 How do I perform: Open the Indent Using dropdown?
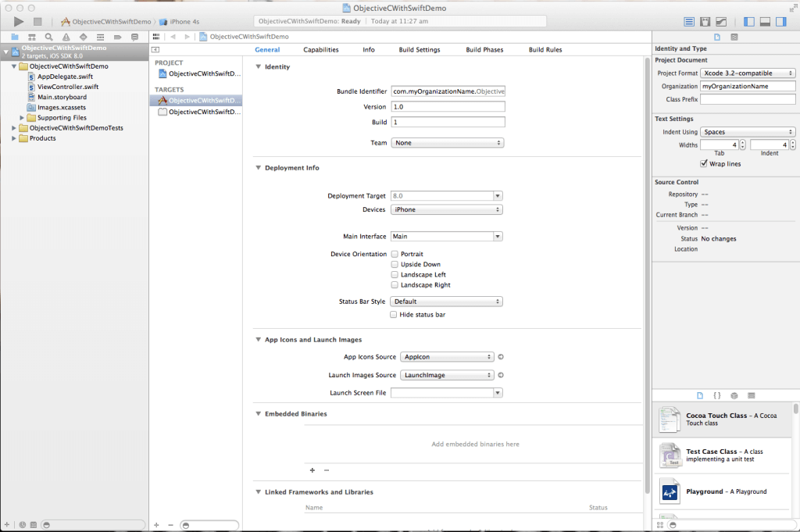748,131
